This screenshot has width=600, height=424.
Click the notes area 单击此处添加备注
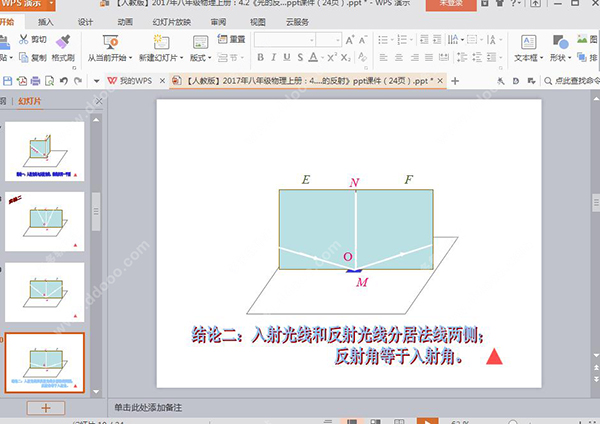click(148, 408)
